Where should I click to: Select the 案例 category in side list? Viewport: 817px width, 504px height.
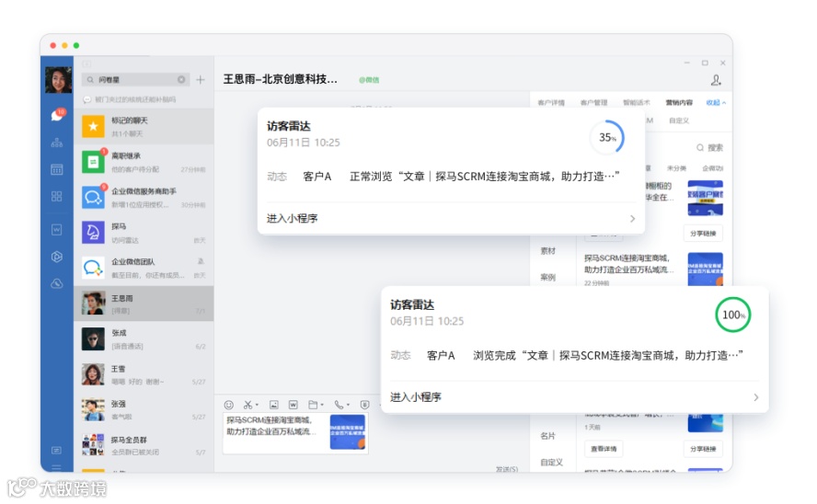click(x=547, y=278)
